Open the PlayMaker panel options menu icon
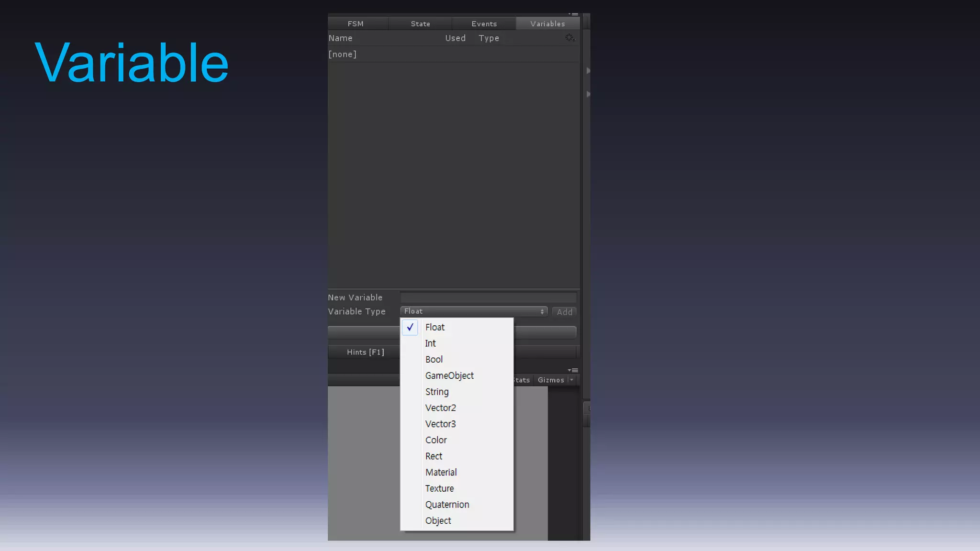 (x=574, y=14)
